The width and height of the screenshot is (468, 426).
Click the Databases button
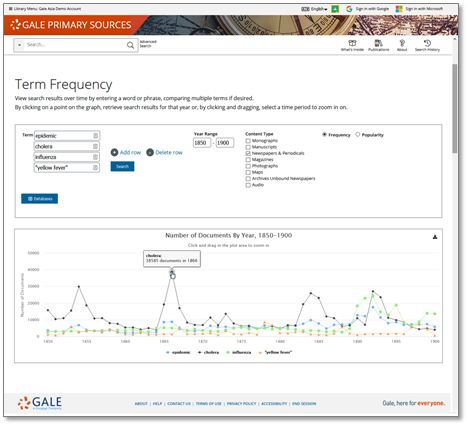(x=39, y=199)
